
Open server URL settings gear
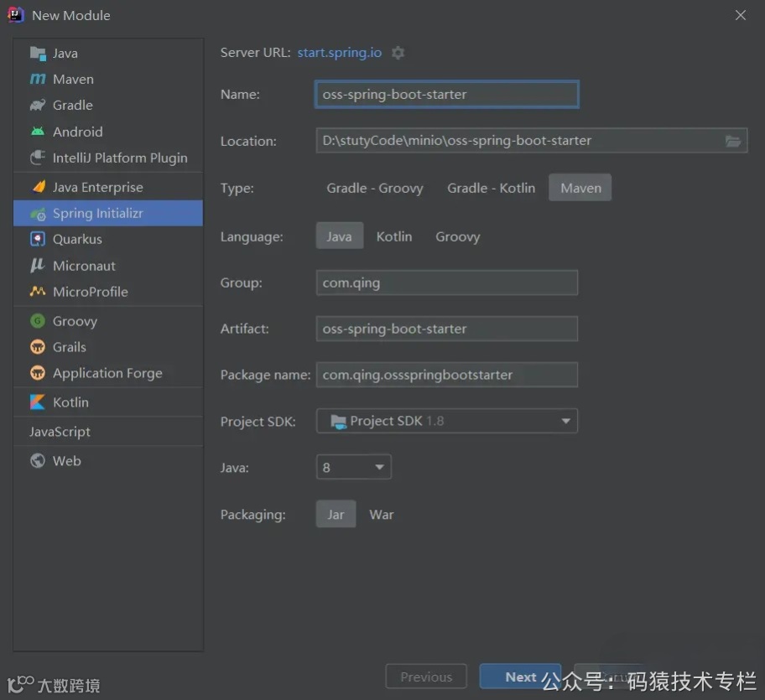coord(398,53)
